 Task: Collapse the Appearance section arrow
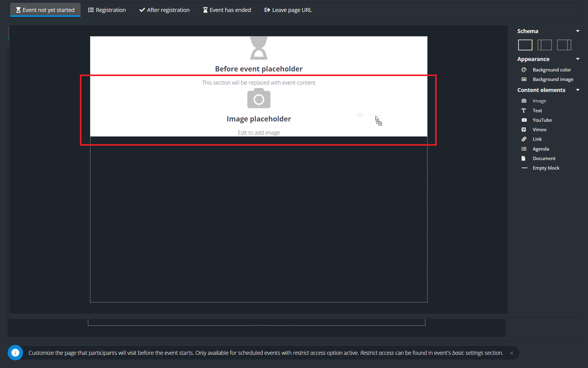[578, 59]
